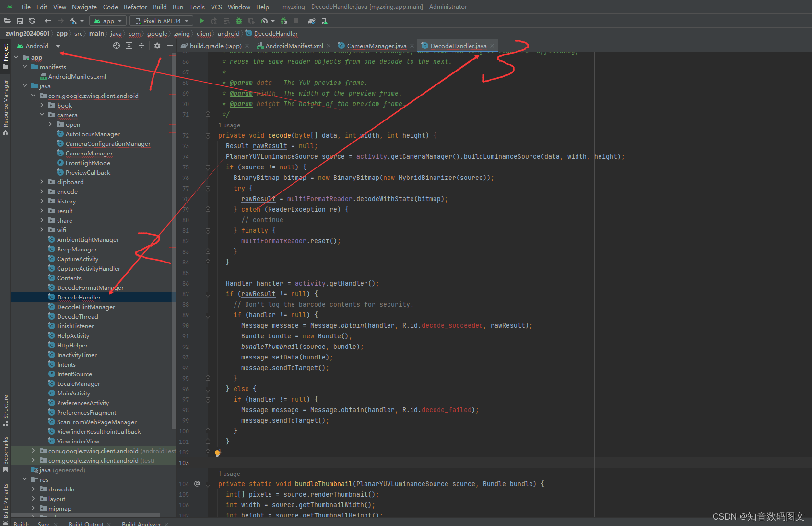Switch to the CameraManager.java tab
This screenshot has width=812, height=526.
pos(376,46)
